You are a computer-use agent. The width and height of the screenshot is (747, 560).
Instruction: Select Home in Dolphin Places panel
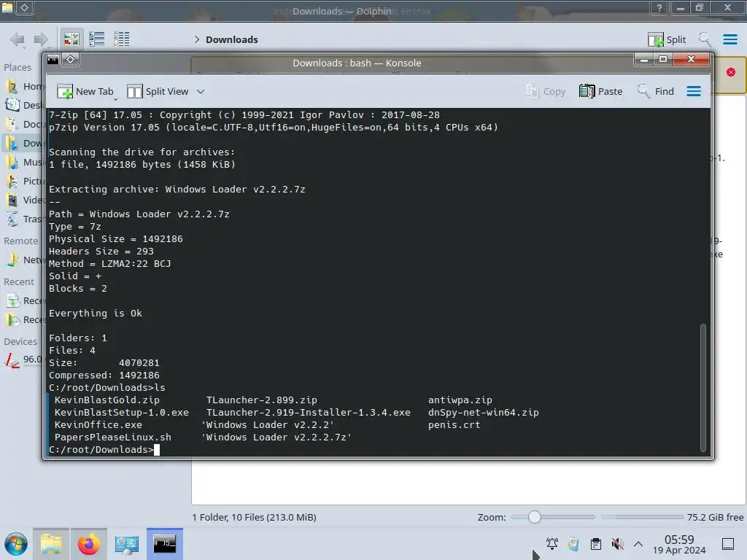click(24, 86)
